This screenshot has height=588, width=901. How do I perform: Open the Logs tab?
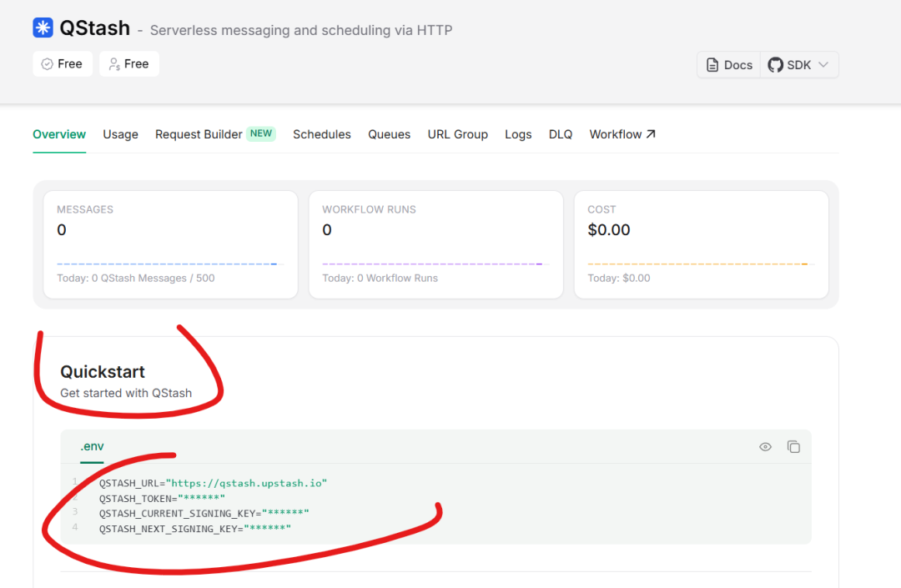click(518, 134)
